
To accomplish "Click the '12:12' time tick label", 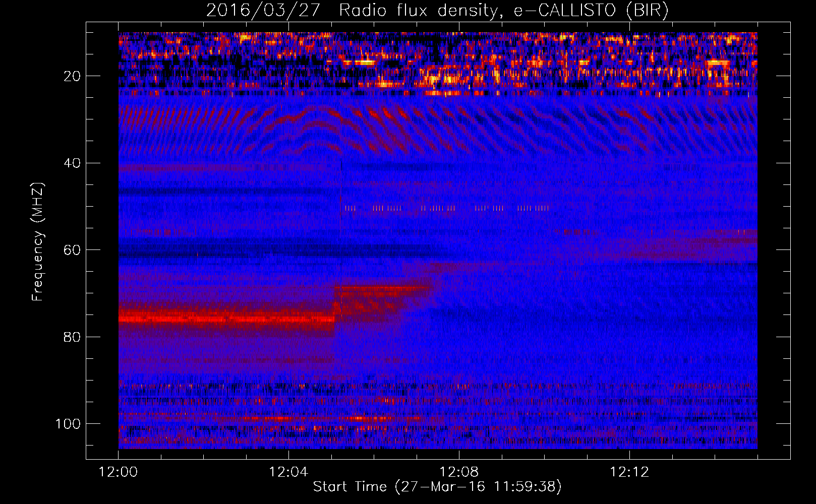I will pyautogui.click(x=629, y=472).
